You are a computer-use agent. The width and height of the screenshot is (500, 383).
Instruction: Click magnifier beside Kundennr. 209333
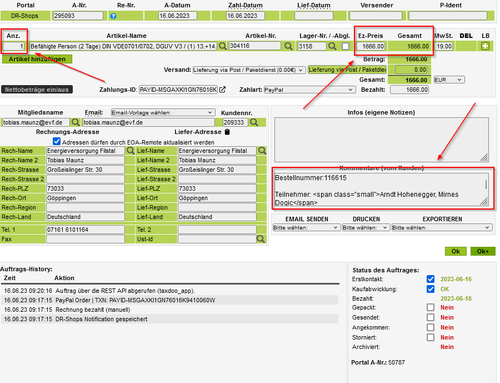pyautogui.click(x=254, y=122)
